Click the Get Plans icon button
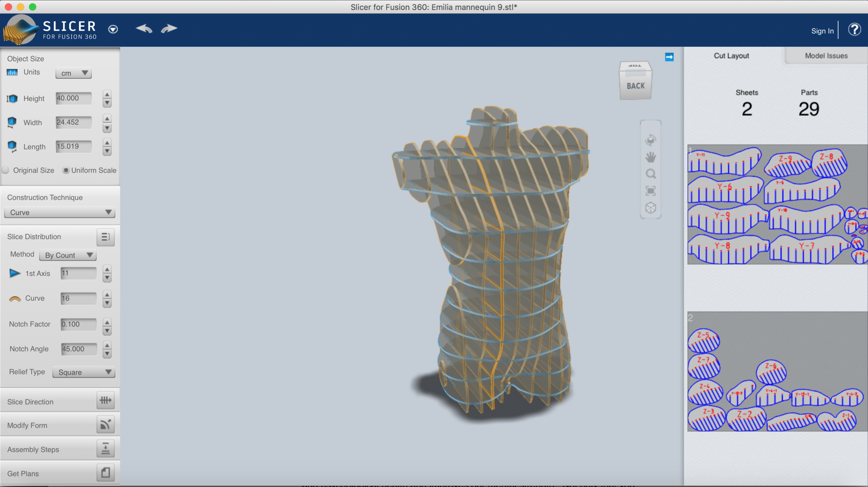The image size is (868, 487). click(x=106, y=473)
